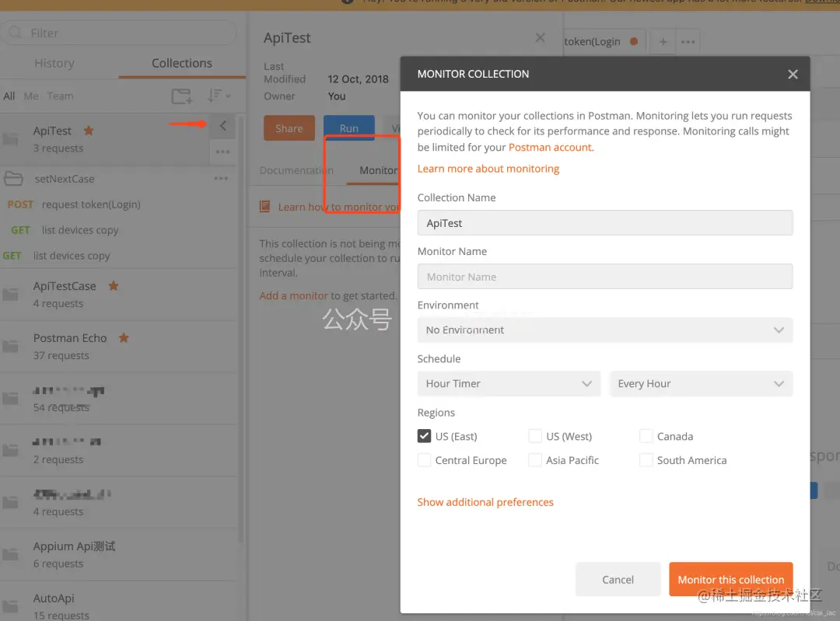The width and height of the screenshot is (840, 621).
Task: Click the learn monitoring book icon
Action: pos(264,207)
